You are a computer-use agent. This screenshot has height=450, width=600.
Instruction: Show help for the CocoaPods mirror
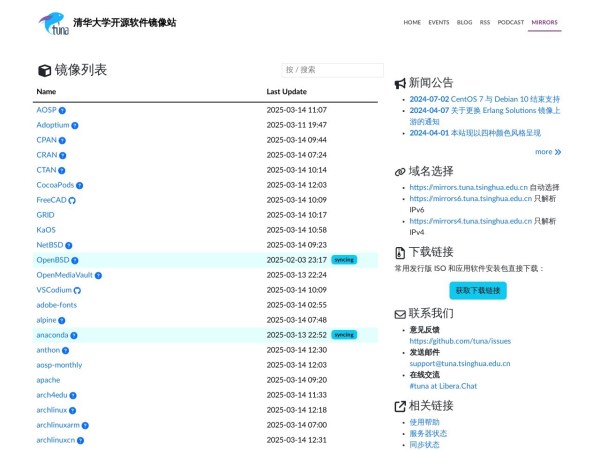point(80,186)
